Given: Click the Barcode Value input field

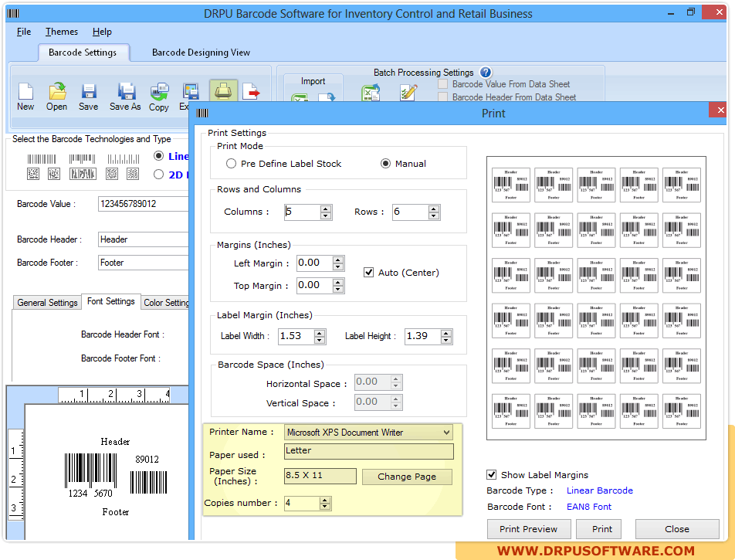Looking at the screenshot, I should click(143, 204).
